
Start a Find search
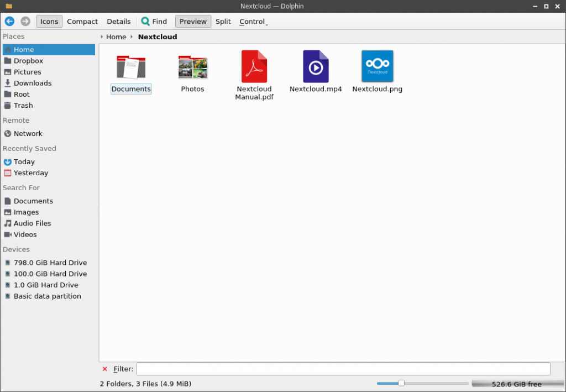click(154, 21)
